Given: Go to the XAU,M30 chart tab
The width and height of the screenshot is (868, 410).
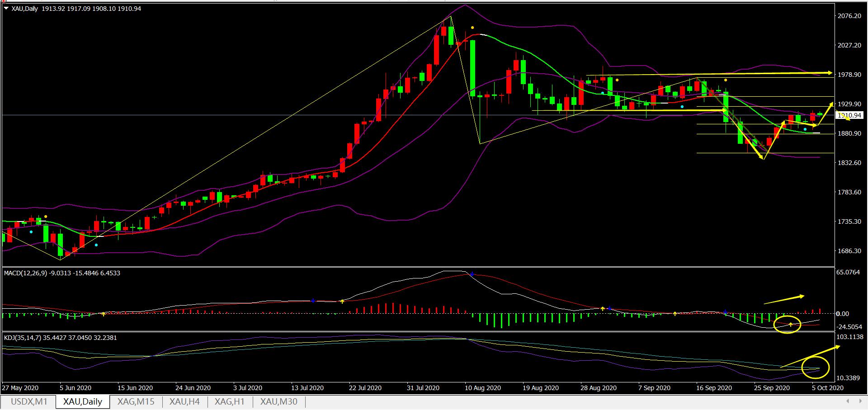Looking at the screenshot, I should pyautogui.click(x=278, y=401).
